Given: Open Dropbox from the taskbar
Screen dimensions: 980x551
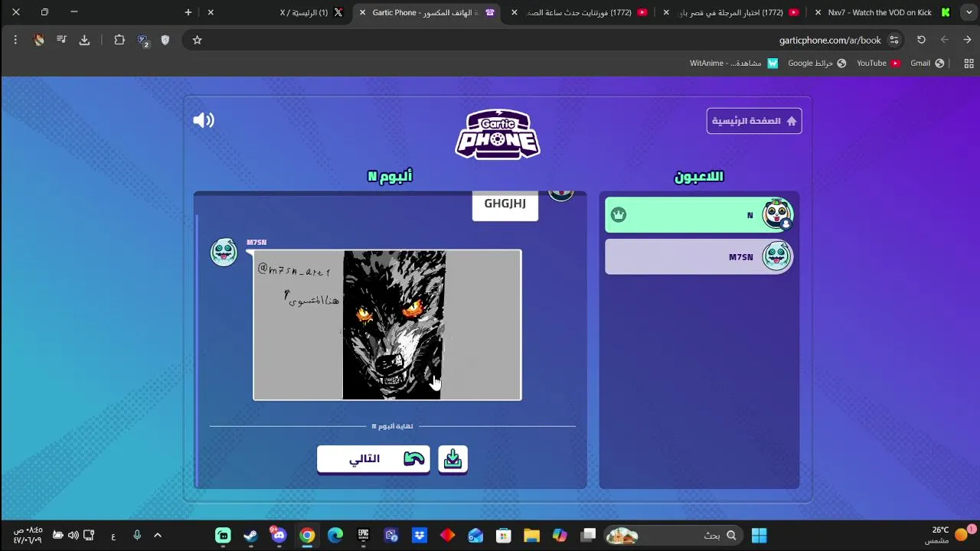Looking at the screenshot, I should (420, 535).
